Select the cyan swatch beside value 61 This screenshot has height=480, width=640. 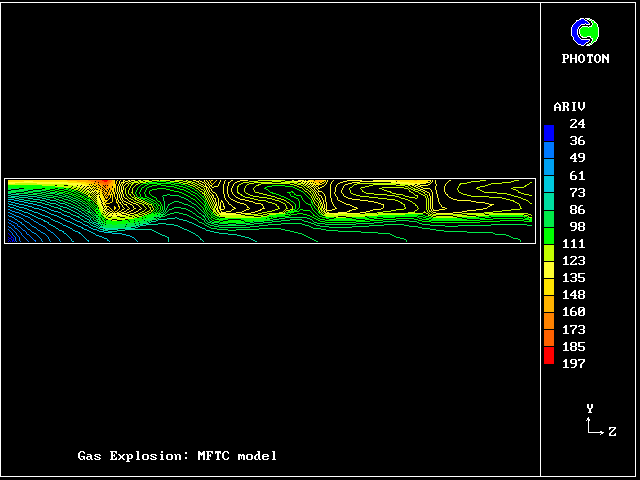tap(549, 175)
